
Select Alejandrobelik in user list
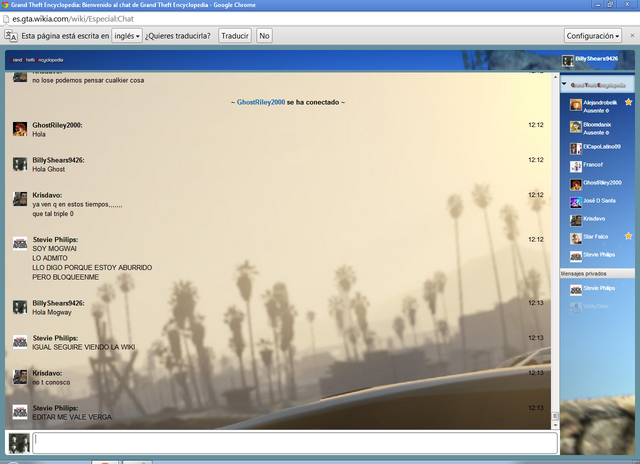[x=600, y=102]
